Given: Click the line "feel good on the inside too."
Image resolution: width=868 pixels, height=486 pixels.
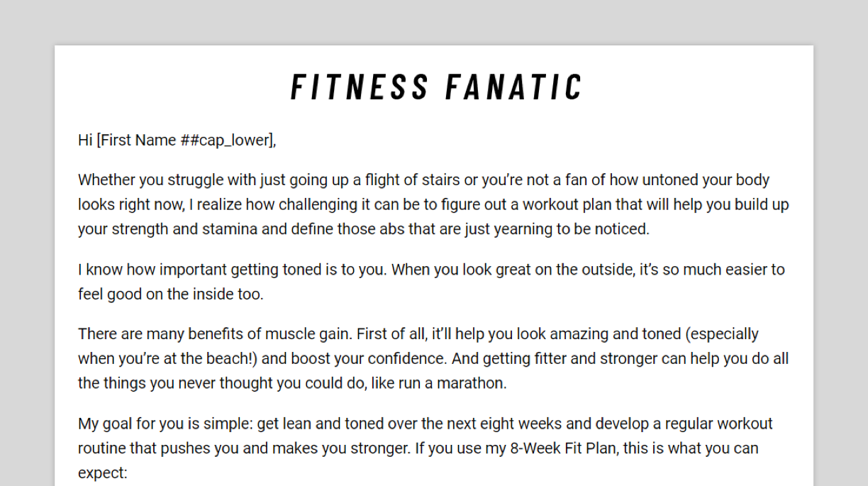Looking at the screenshot, I should tap(170, 294).
